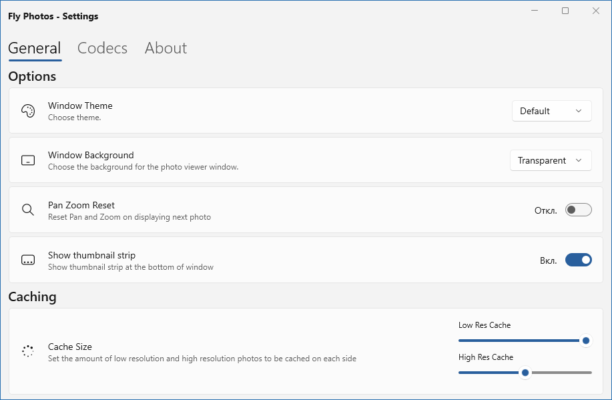This screenshot has width=612, height=400.
Task: Switch to the Codecs tab
Action: point(102,48)
